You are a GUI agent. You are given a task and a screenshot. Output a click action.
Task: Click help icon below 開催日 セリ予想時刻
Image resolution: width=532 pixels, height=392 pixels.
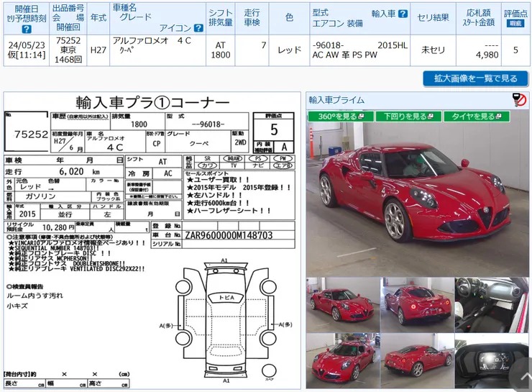point(26,29)
